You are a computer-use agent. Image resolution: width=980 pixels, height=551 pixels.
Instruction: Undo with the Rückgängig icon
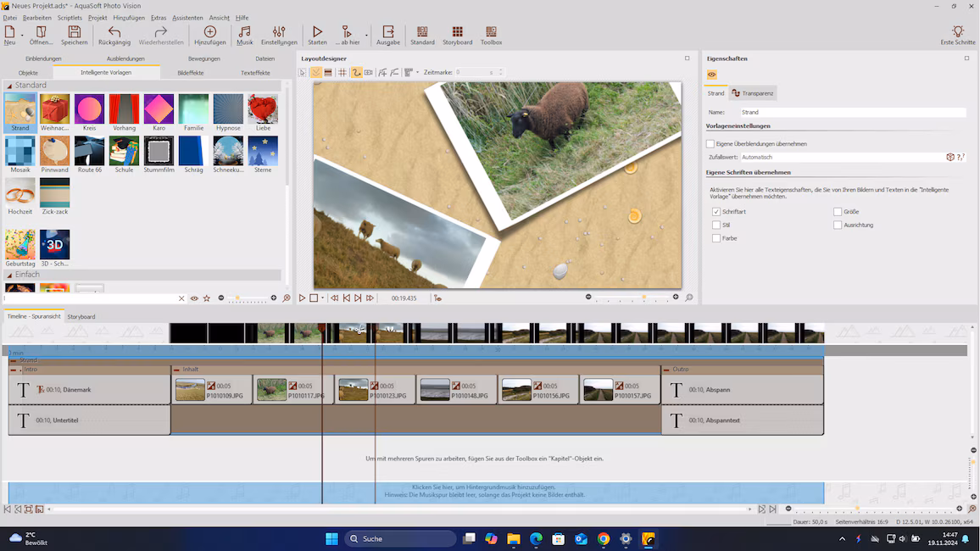(x=114, y=35)
